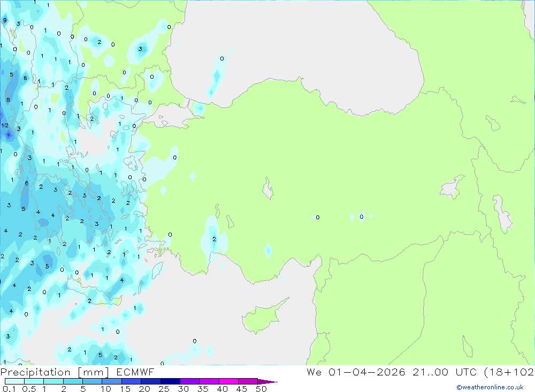Image resolution: width=535 pixels, height=392 pixels.
Task: Click the '(18+102' forecast run text
Action: click(x=509, y=372)
